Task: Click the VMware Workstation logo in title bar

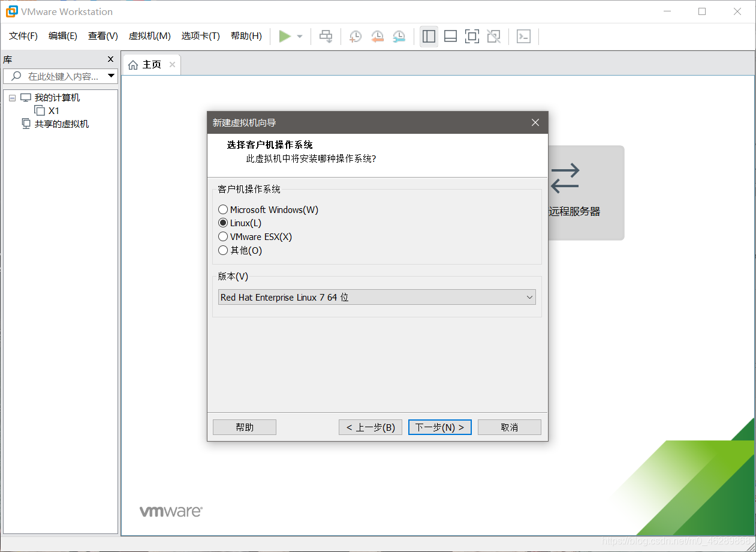Action: point(11,11)
